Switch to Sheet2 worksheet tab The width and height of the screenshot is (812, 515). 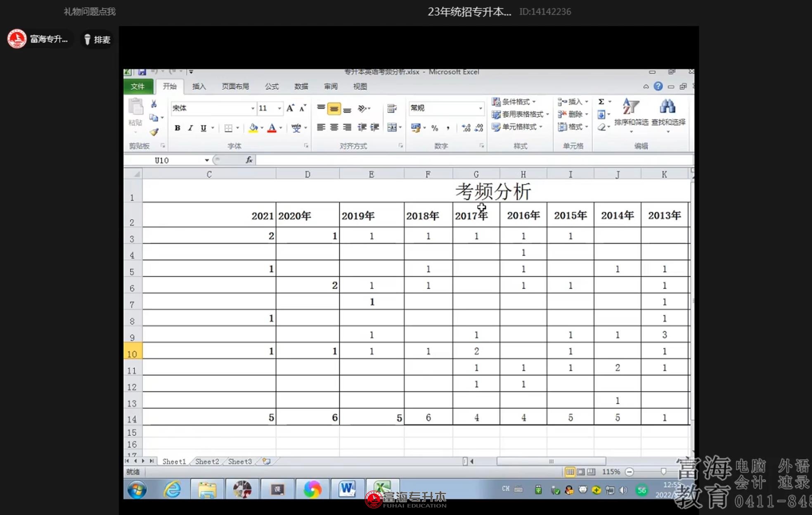pos(207,461)
